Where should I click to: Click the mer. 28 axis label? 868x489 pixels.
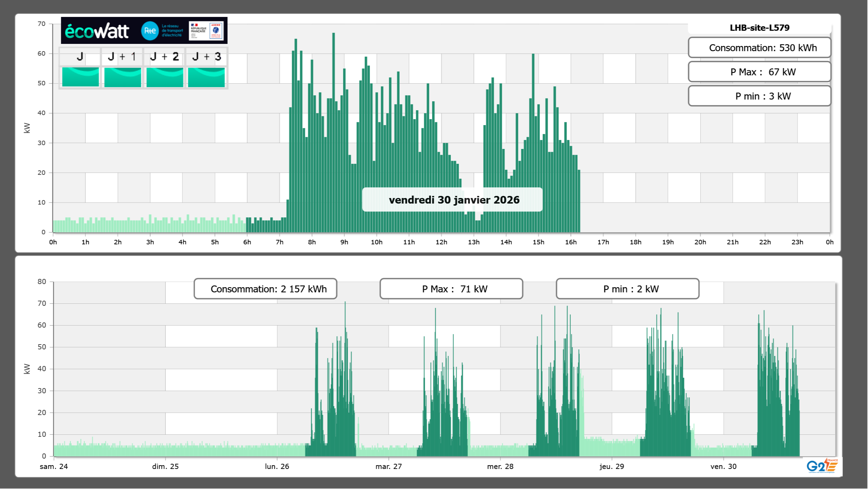click(500, 466)
